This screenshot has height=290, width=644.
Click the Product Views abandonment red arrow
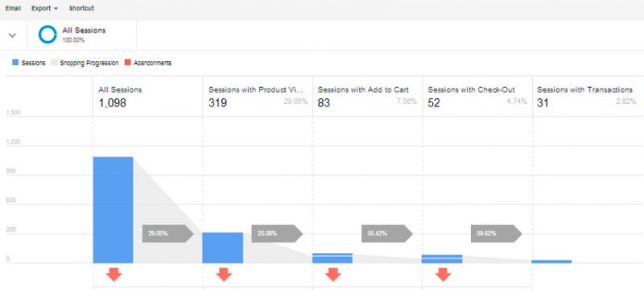pyautogui.click(x=224, y=275)
